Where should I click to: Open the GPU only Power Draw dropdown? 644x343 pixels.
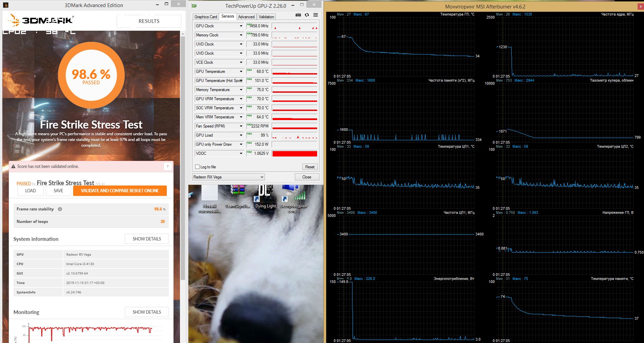[241, 144]
